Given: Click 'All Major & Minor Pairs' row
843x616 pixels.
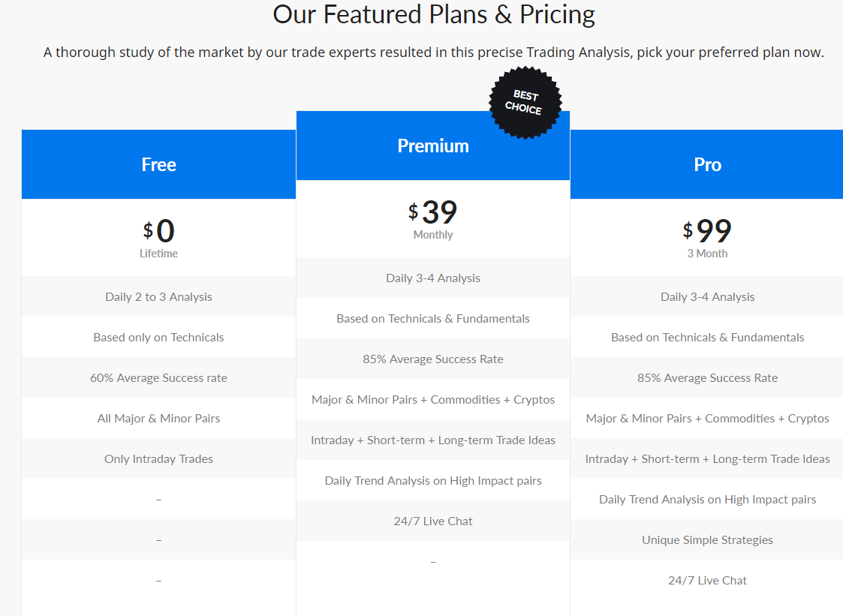Looking at the screenshot, I should 158,418.
